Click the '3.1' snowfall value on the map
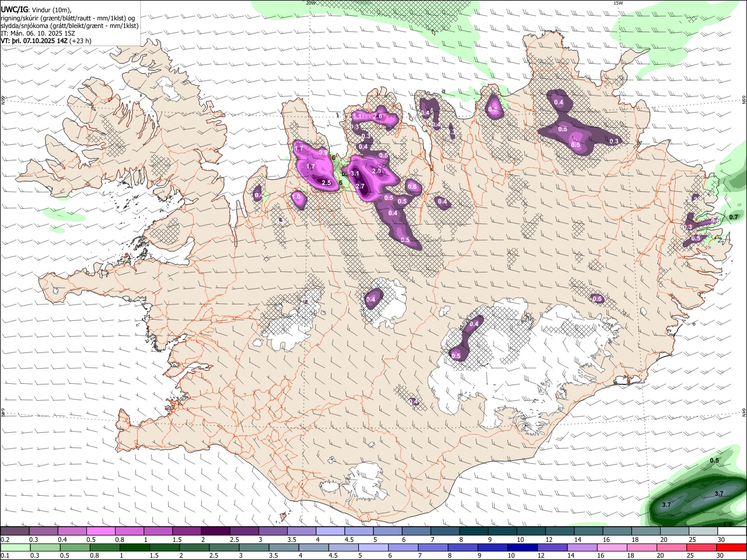Image resolution: width=747 pixels, height=560 pixels. click(354, 174)
